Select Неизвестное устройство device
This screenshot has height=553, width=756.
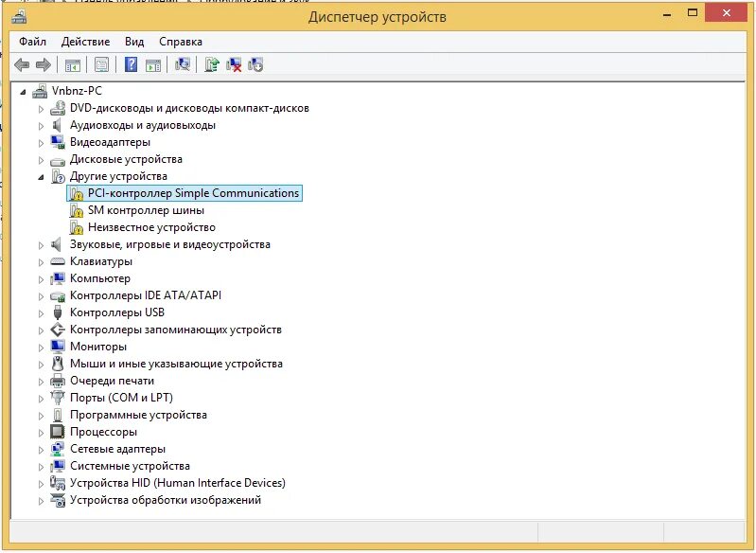point(151,227)
